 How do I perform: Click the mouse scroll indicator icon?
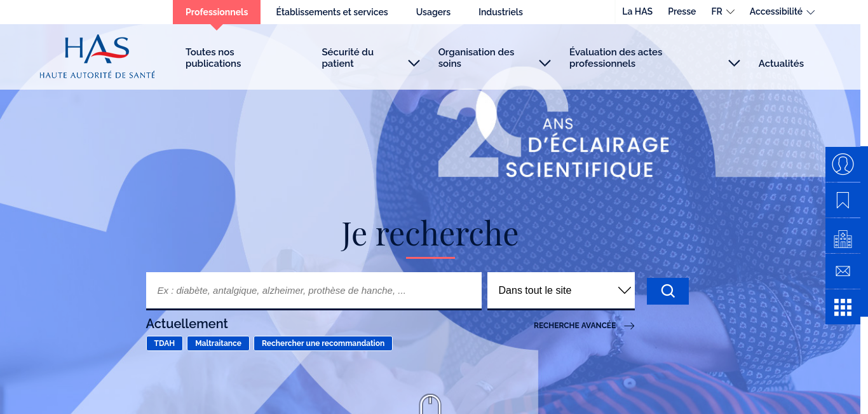coord(430,404)
